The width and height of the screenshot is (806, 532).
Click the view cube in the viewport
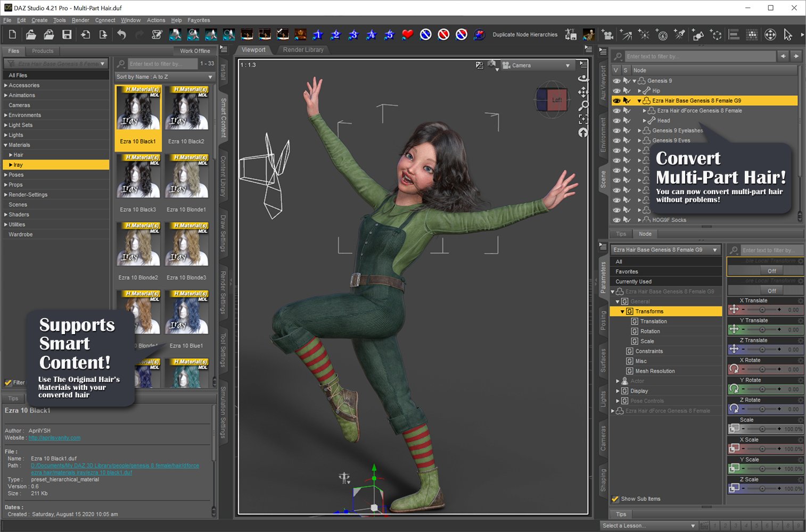click(x=552, y=99)
